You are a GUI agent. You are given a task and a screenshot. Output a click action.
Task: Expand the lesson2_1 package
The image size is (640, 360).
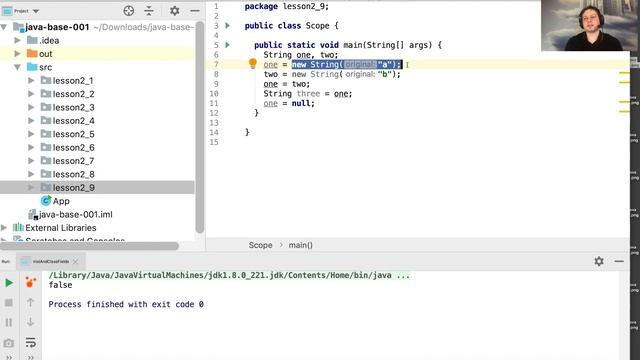pos(31,80)
